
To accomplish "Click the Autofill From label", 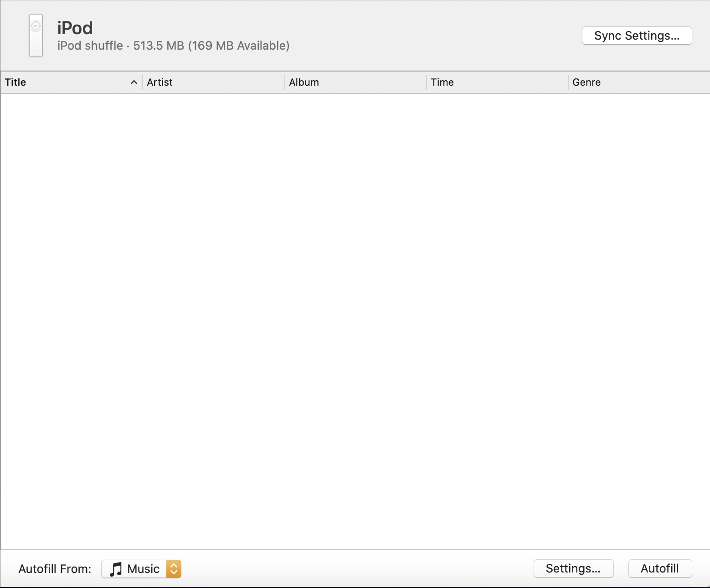I will [x=55, y=569].
